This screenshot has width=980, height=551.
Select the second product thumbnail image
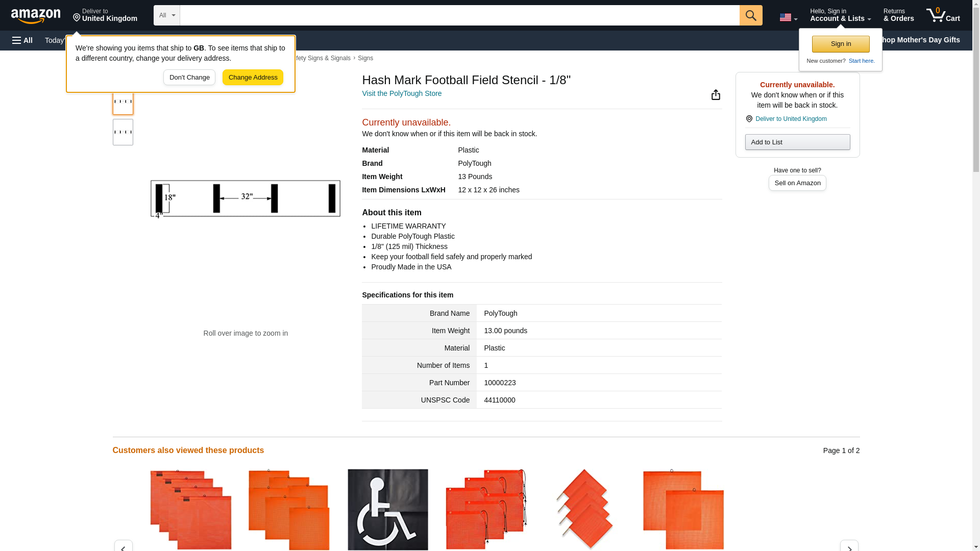tap(123, 132)
